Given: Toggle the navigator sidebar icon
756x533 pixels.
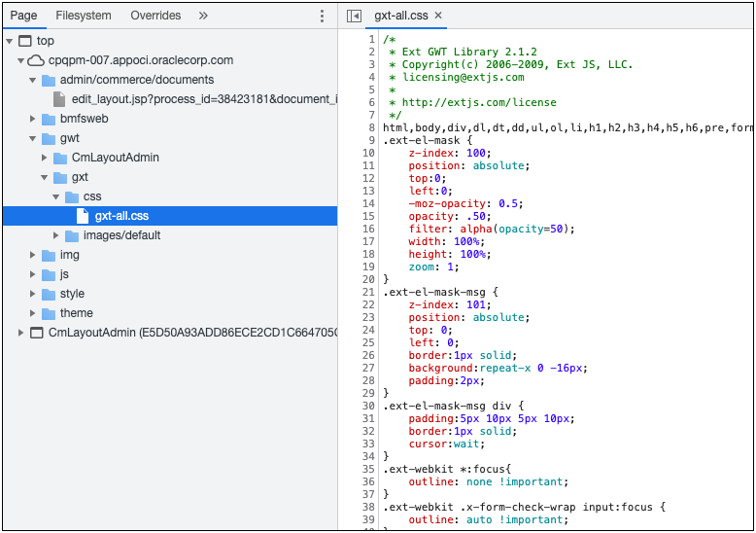Looking at the screenshot, I should point(354,16).
